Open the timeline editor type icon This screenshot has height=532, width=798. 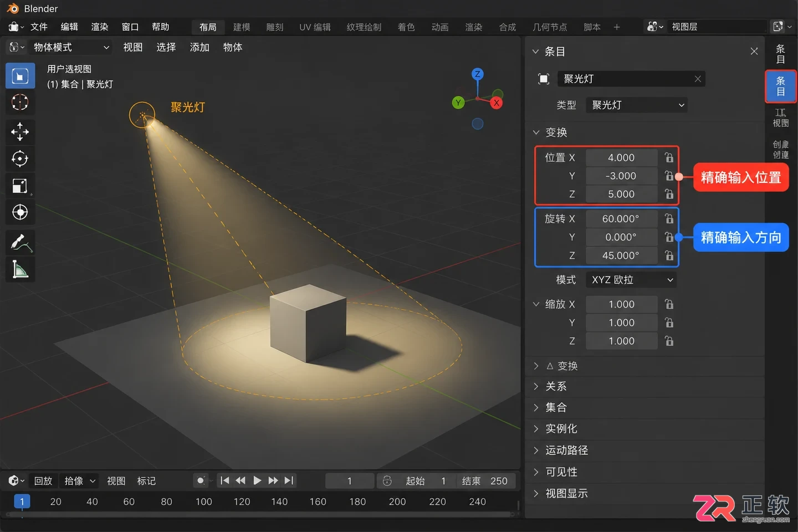tap(16, 480)
